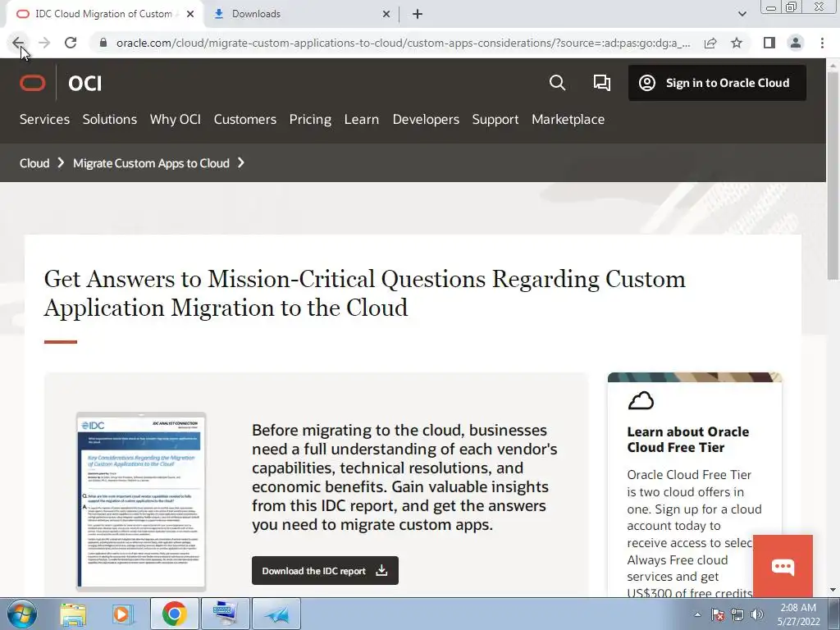The width and height of the screenshot is (840, 630).
Task: Open the Chrome profile avatar
Action: click(796, 43)
